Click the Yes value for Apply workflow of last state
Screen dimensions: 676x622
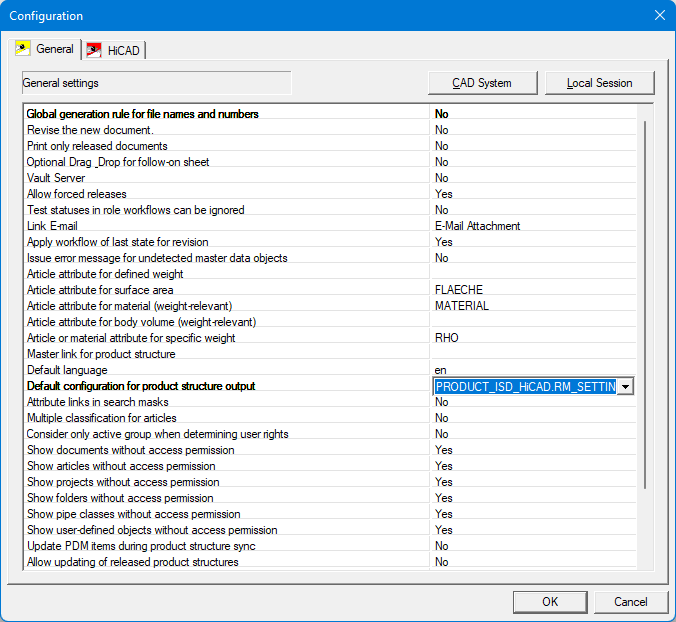444,242
